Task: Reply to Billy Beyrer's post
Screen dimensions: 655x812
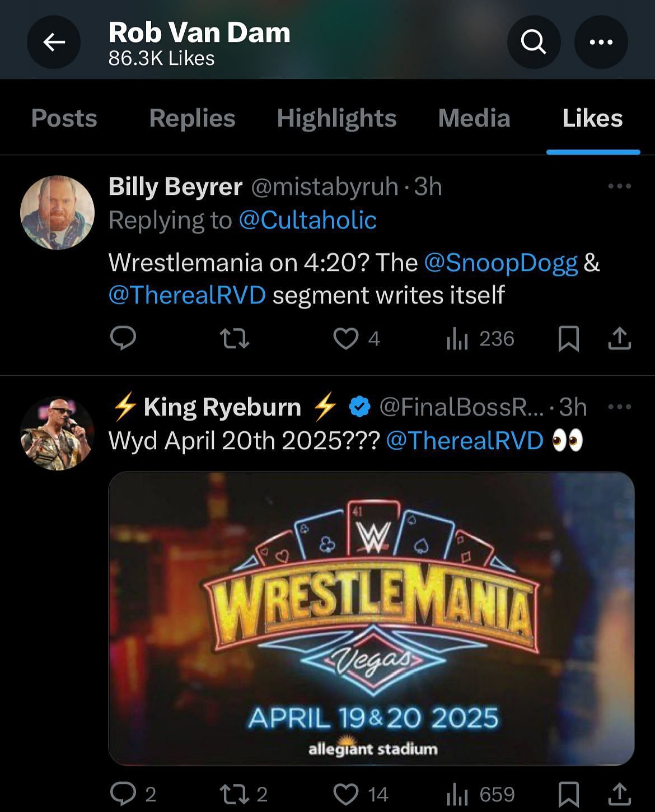Action: 123,338
